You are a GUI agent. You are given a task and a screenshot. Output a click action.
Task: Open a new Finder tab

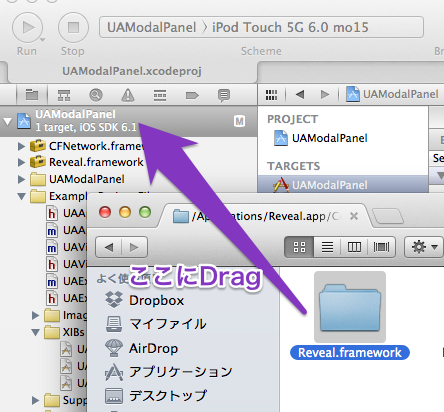(388, 216)
